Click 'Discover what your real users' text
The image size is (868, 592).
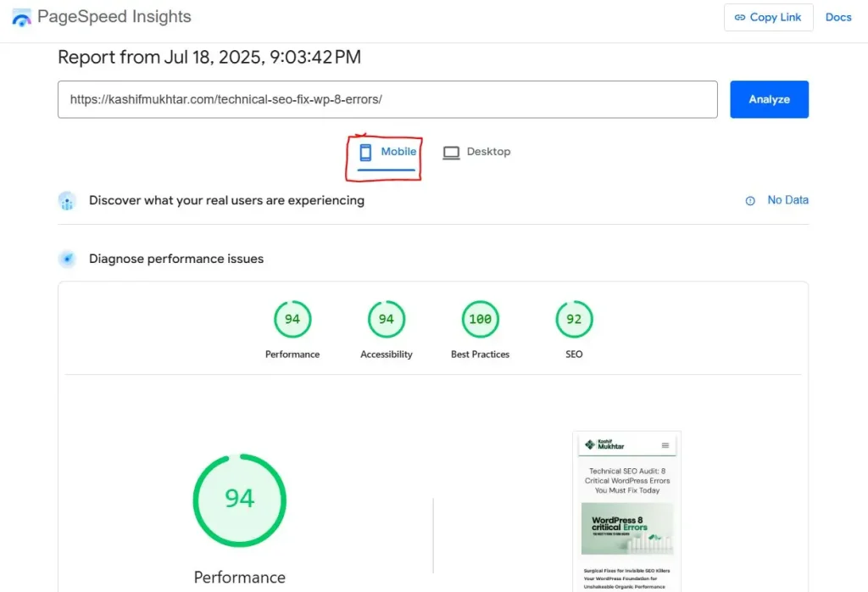click(x=226, y=200)
